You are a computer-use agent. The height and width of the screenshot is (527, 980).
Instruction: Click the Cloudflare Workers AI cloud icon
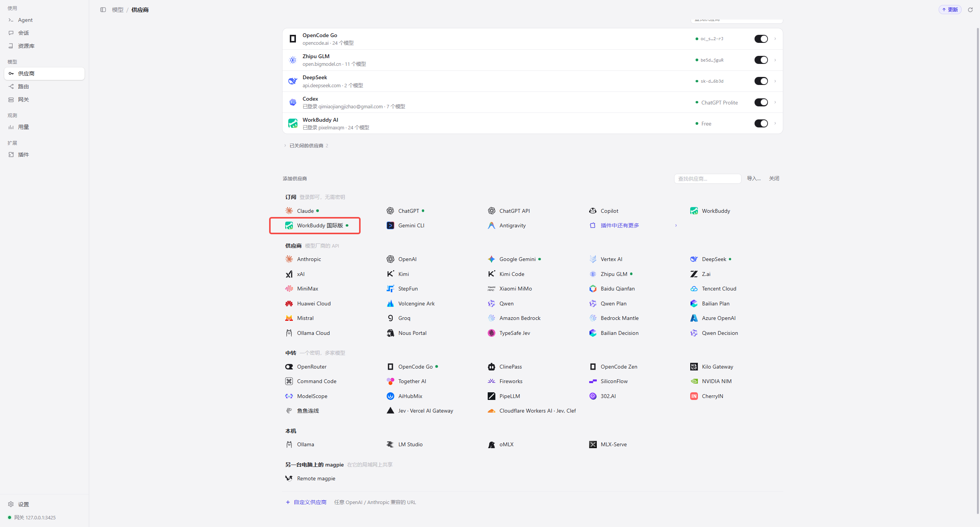492,411
